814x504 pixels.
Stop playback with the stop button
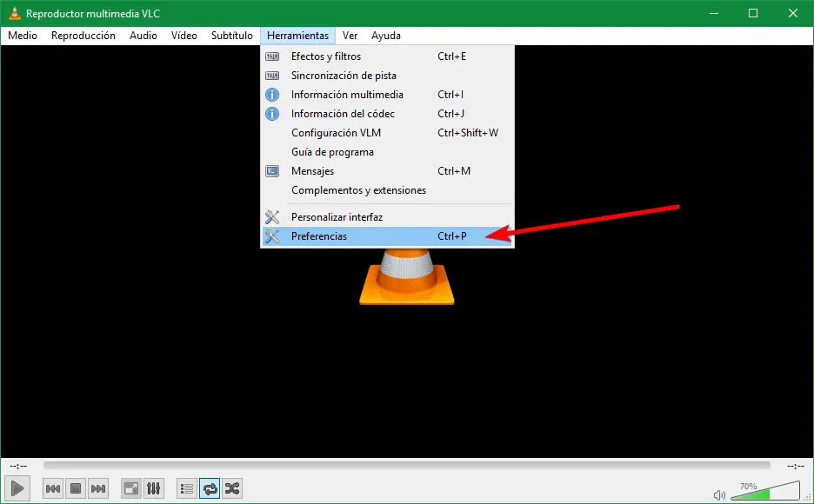click(x=76, y=488)
